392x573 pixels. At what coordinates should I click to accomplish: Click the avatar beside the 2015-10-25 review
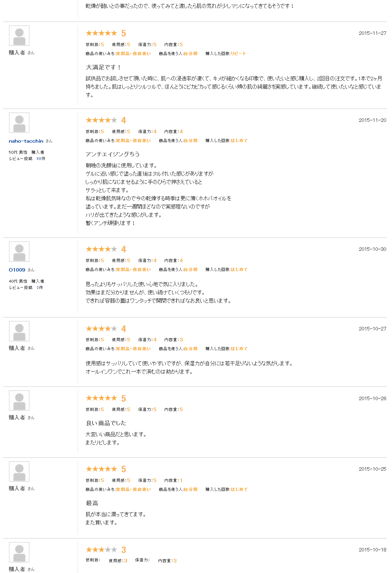point(19,472)
